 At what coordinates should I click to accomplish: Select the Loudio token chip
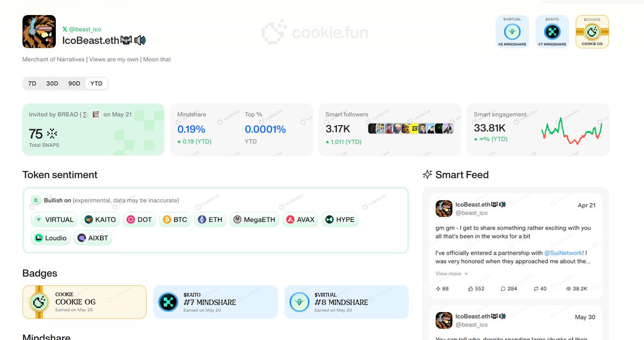[50, 238]
